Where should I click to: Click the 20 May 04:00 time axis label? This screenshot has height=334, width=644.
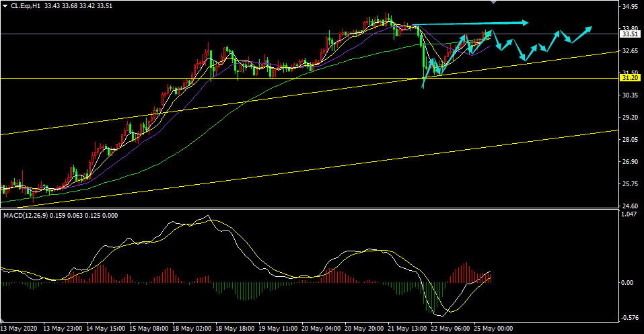click(x=321, y=329)
